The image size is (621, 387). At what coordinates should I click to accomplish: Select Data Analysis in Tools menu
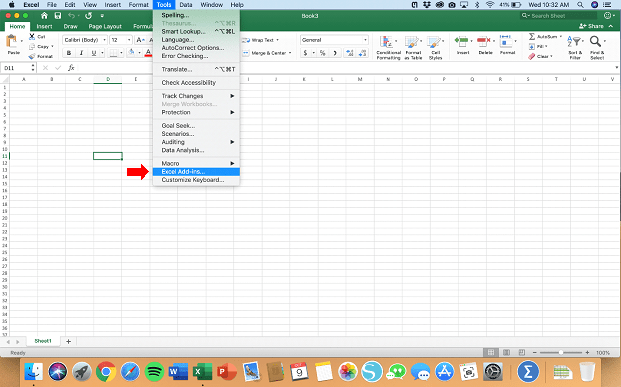(x=196, y=150)
